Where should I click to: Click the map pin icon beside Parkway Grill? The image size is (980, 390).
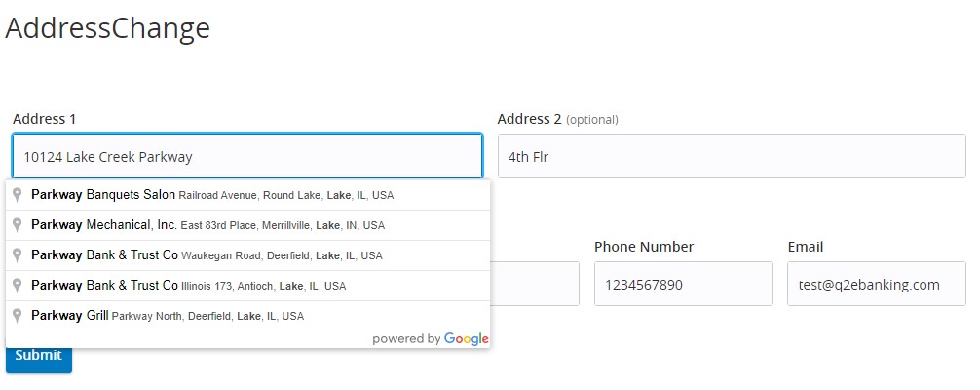click(18, 316)
